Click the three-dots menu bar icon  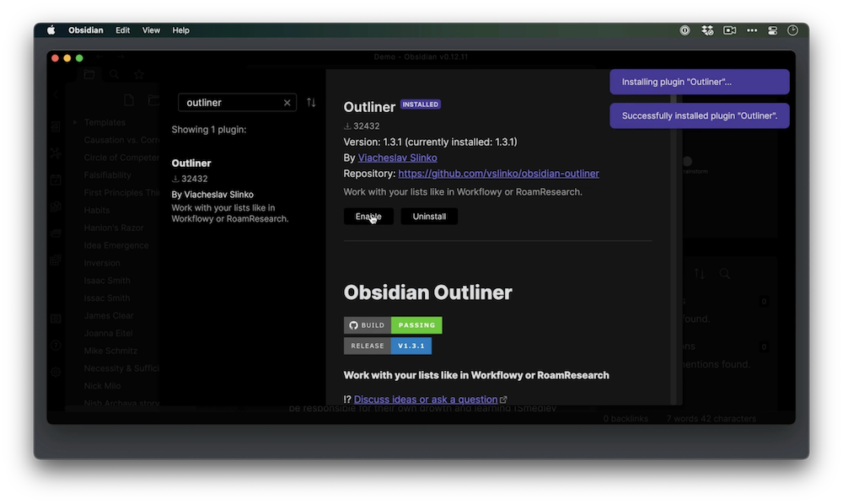tap(752, 30)
